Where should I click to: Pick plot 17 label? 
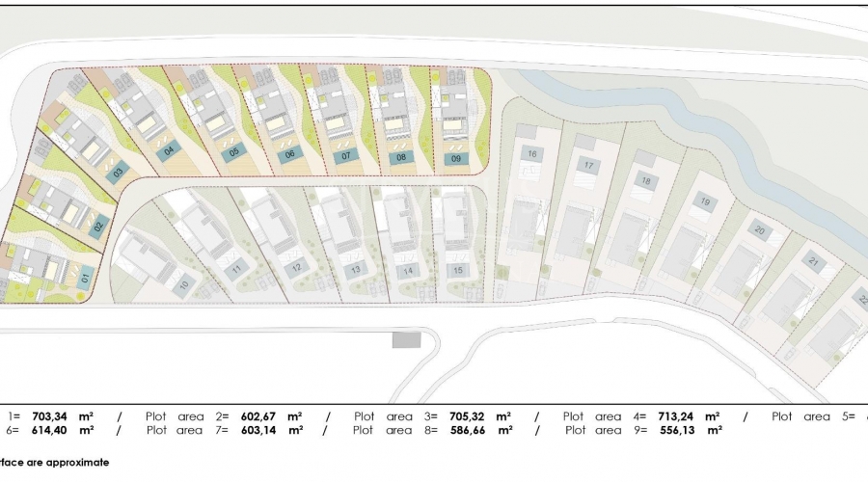(588, 165)
